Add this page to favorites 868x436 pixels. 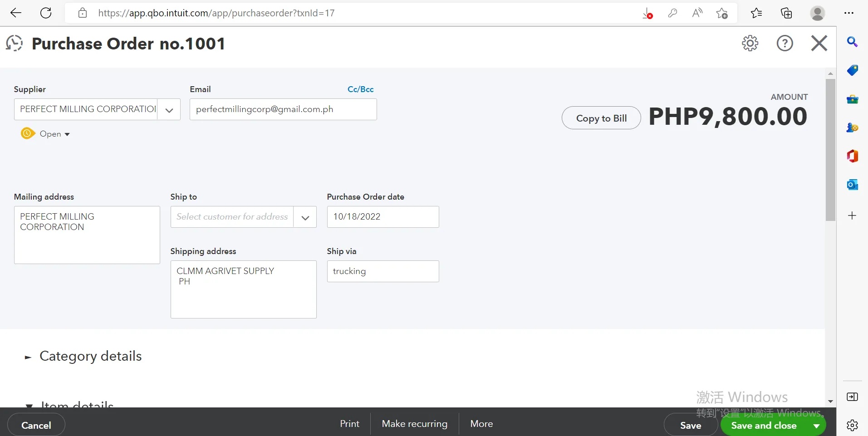[x=722, y=13]
